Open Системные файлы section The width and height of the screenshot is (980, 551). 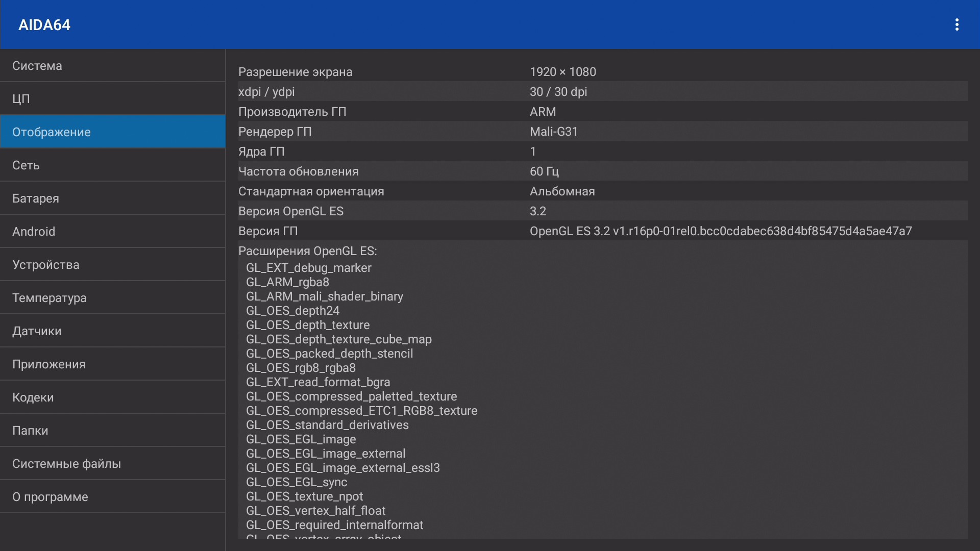coord(112,463)
